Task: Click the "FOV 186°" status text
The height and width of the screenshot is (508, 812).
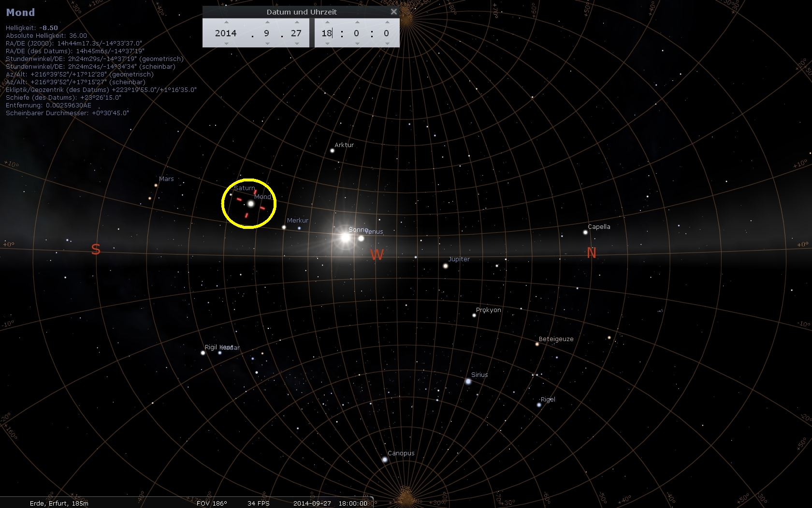Action: 212,503
